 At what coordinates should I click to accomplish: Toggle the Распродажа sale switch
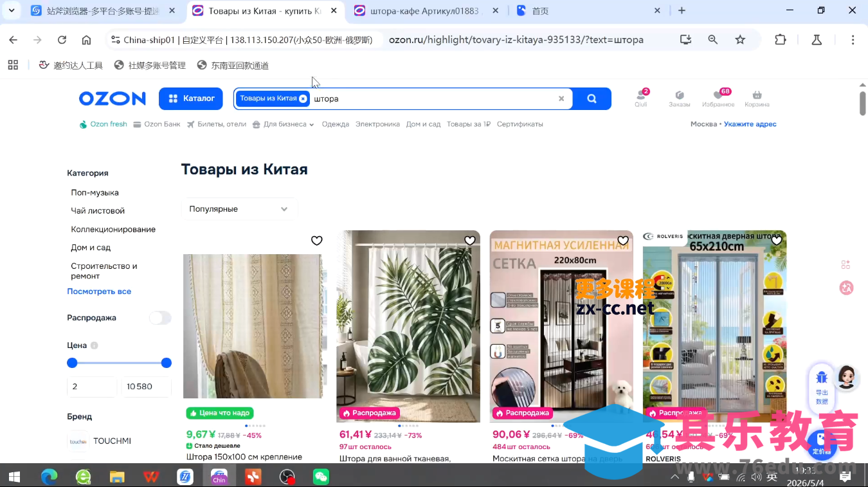tap(160, 318)
